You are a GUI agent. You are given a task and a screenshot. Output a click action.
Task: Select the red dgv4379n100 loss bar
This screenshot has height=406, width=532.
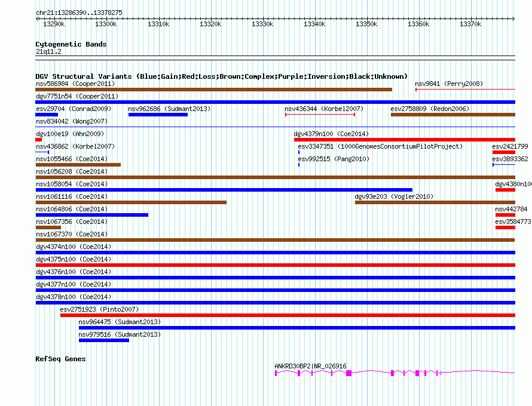[405, 140]
